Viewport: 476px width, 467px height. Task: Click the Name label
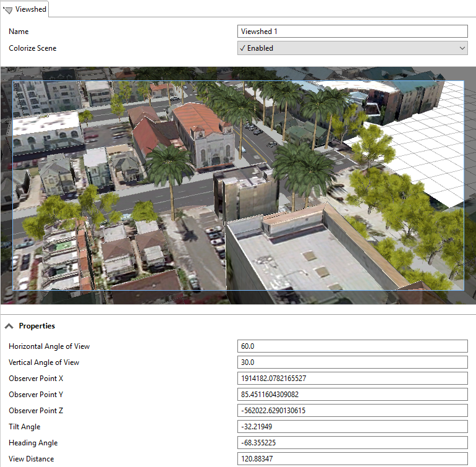coord(19,32)
